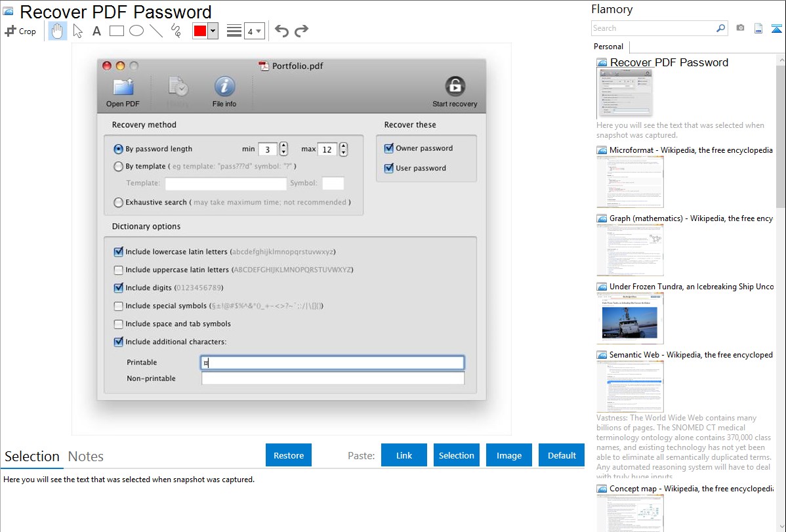786x532 pixels.
Task: Open the line width 4 dropdown
Action: coord(254,31)
